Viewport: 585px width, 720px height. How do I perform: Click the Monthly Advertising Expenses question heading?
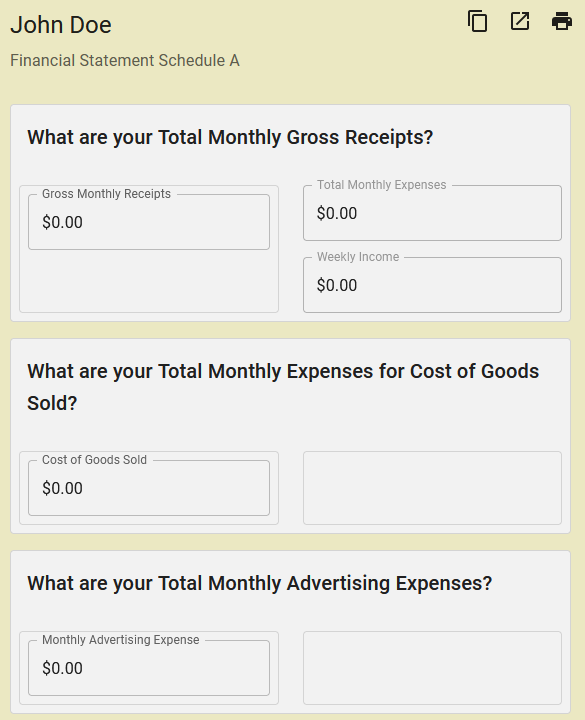(x=259, y=583)
